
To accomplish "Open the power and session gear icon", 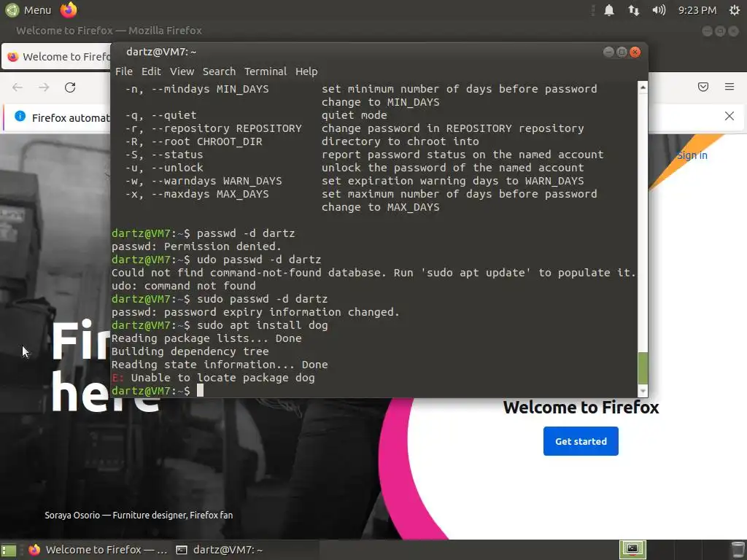I will tap(735, 10).
